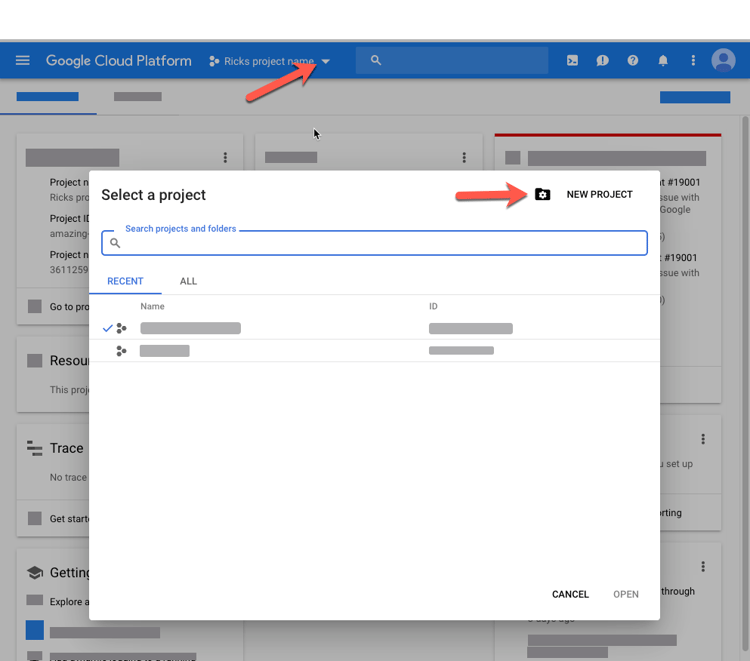This screenshot has height=661, width=750.
Task: Open the Ricks project name selector dropdown
Action: [x=269, y=61]
